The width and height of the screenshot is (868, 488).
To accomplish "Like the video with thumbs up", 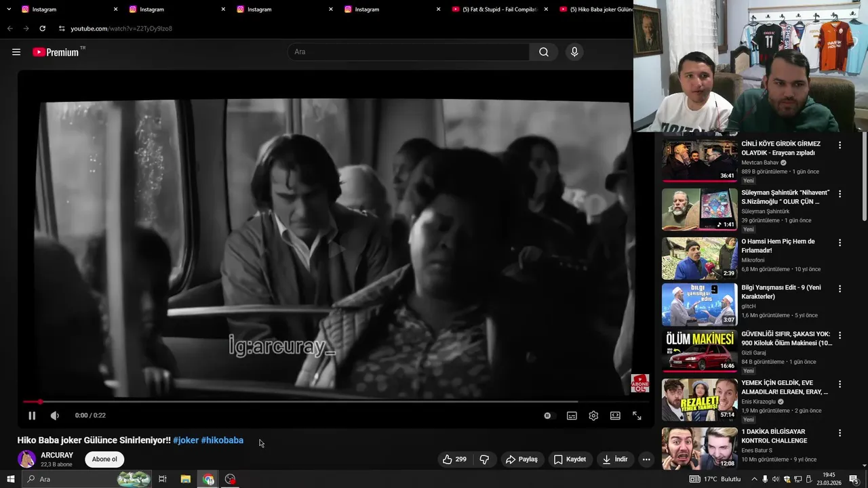I will pyautogui.click(x=454, y=460).
